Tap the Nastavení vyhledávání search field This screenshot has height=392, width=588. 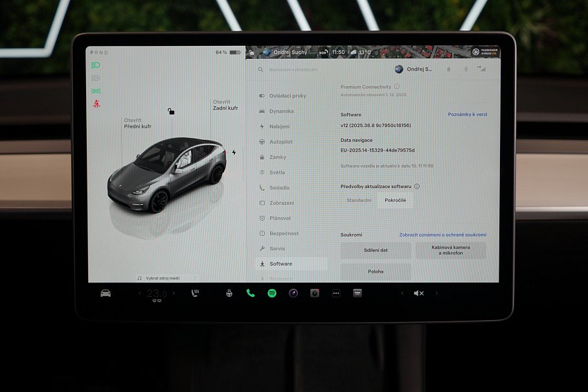click(x=298, y=69)
